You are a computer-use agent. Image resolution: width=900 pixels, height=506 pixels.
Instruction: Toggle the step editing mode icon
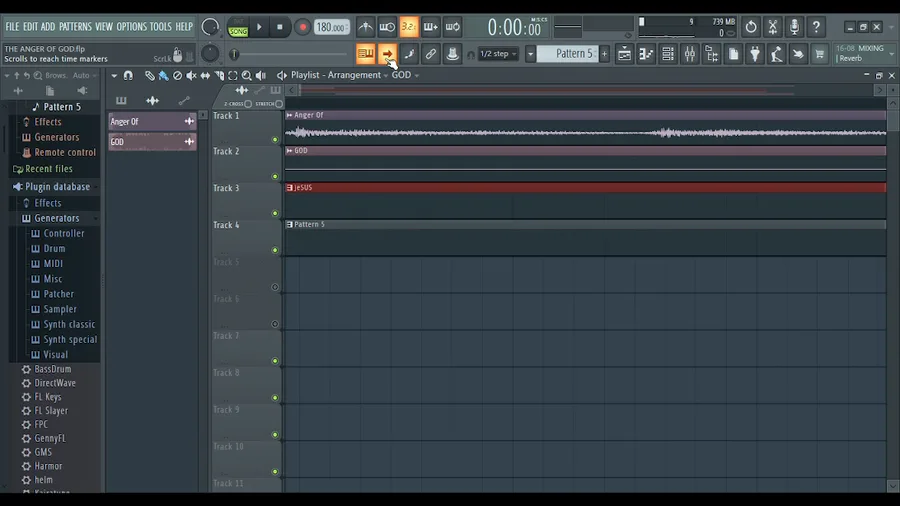(x=409, y=54)
